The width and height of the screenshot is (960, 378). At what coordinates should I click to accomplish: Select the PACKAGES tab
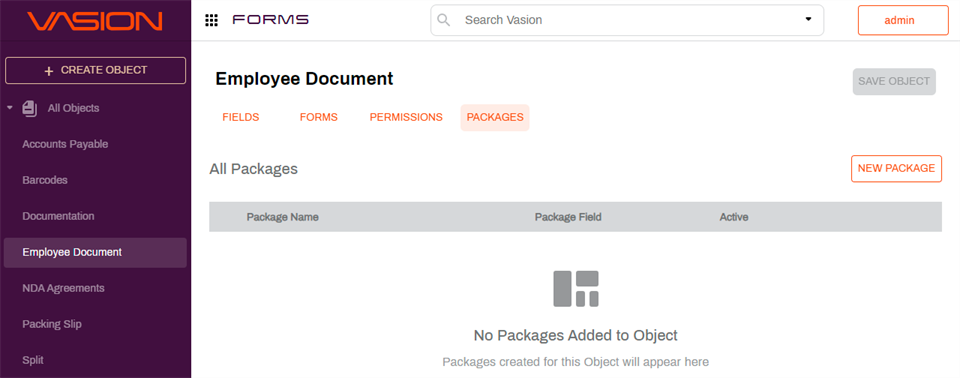tap(495, 118)
